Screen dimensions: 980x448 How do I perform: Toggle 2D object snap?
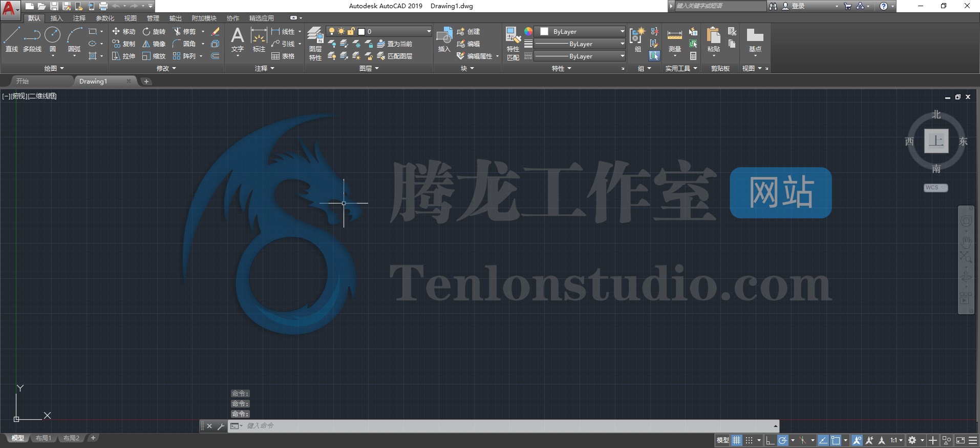836,440
